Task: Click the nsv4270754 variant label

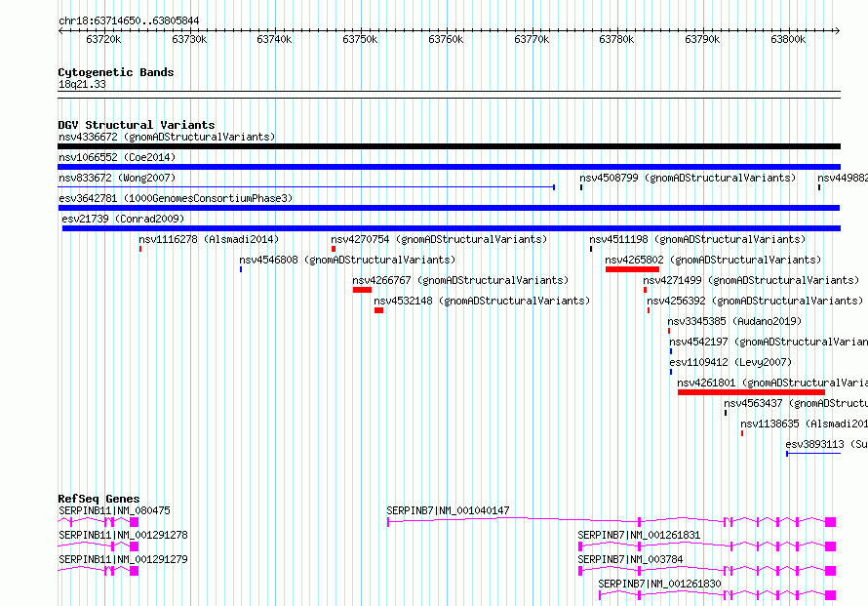Action: pos(439,239)
